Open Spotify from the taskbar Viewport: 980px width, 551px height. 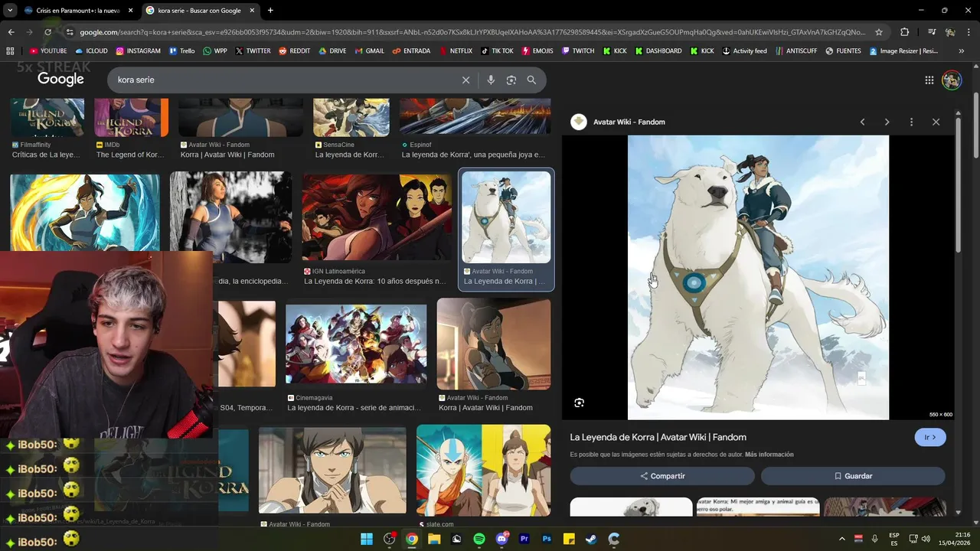click(x=479, y=539)
